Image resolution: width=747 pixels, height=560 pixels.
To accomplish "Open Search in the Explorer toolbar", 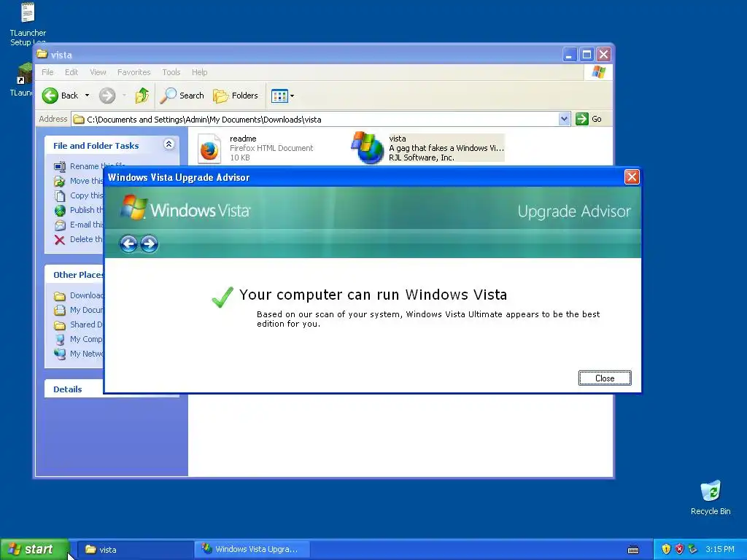I will tap(182, 96).
